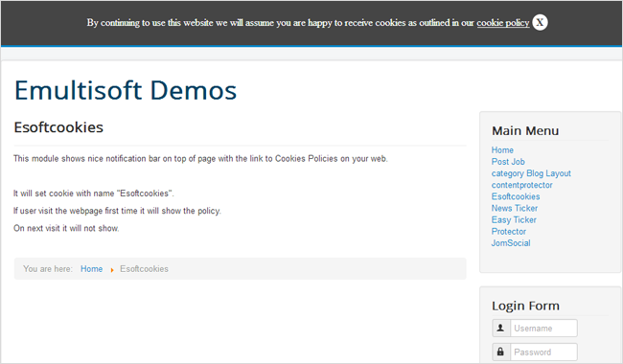
Task: Dismiss the cookie notification with X button
Action: 540,22
